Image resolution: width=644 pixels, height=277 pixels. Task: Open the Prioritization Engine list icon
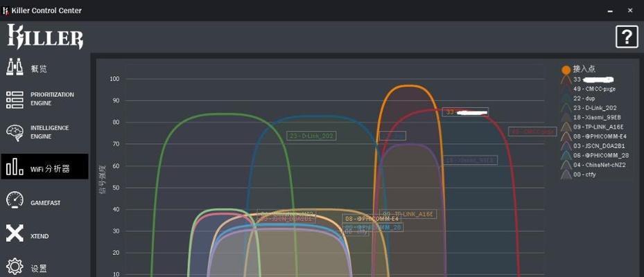(15, 100)
